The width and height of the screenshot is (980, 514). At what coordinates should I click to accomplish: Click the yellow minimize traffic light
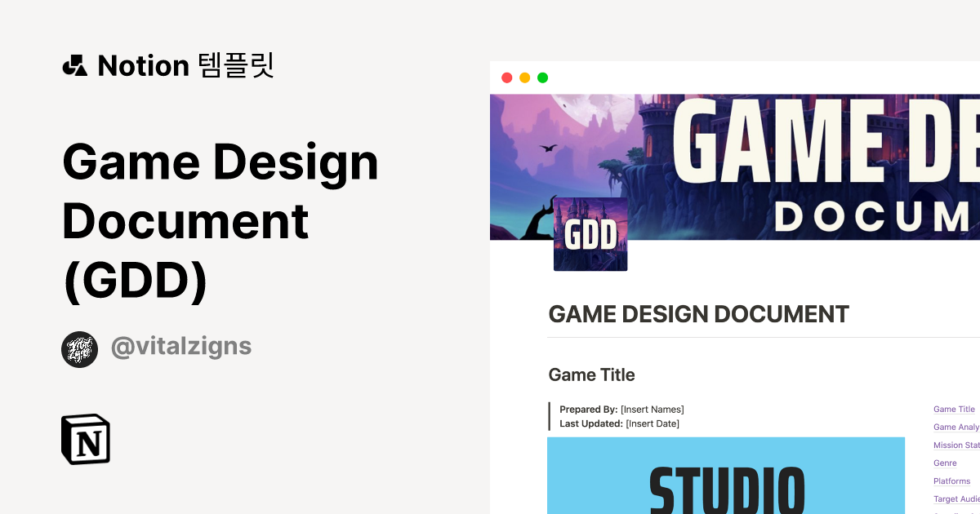pos(524,78)
